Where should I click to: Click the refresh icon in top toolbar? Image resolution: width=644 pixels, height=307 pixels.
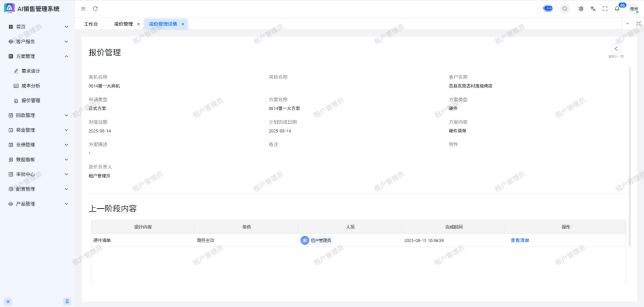pyautogui.click(x=95, y=9)
